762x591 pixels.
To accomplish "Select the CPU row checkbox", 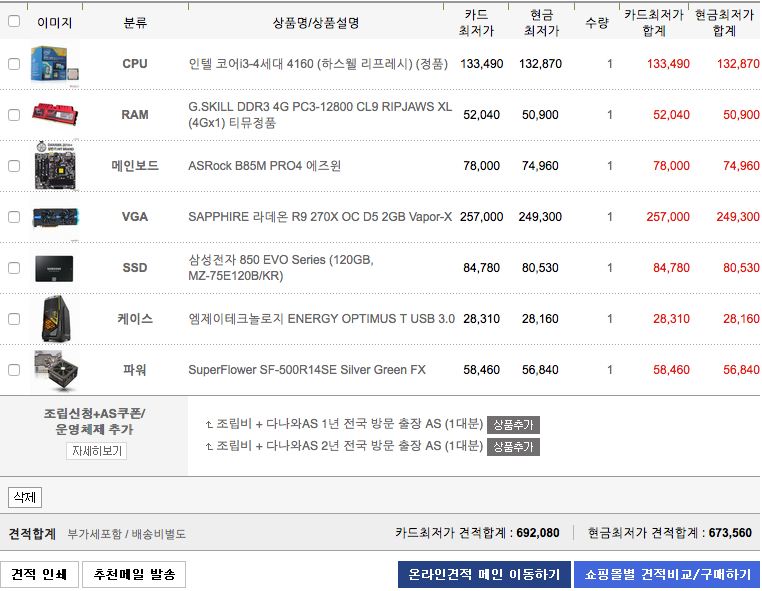I will tap(14, 64).
